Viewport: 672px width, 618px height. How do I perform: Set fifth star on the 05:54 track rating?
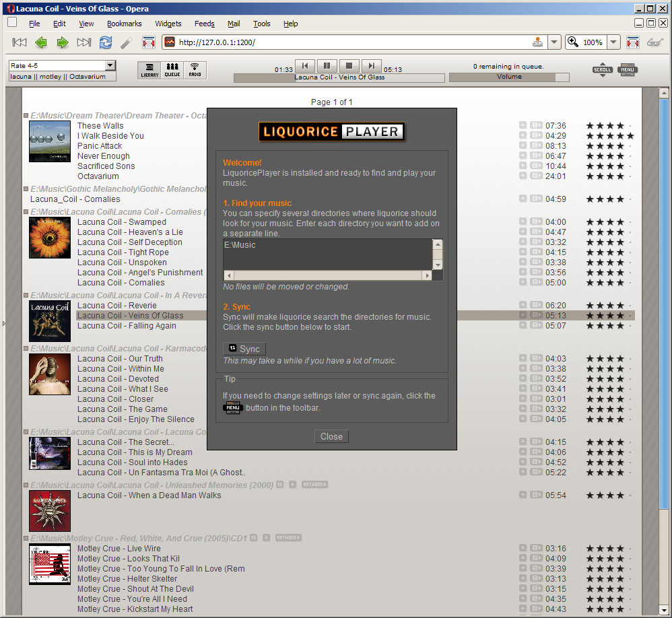tap(630, 495)
